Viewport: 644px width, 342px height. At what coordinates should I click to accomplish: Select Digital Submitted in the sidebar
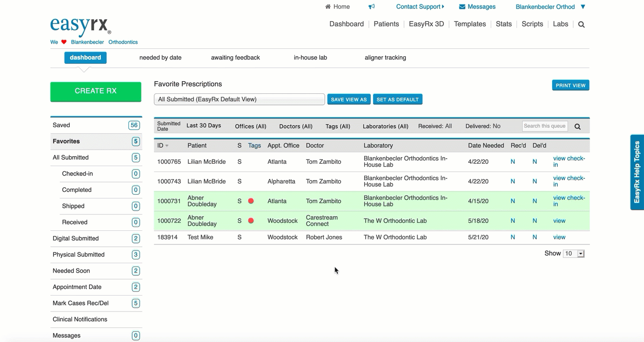tap(96, 238)
